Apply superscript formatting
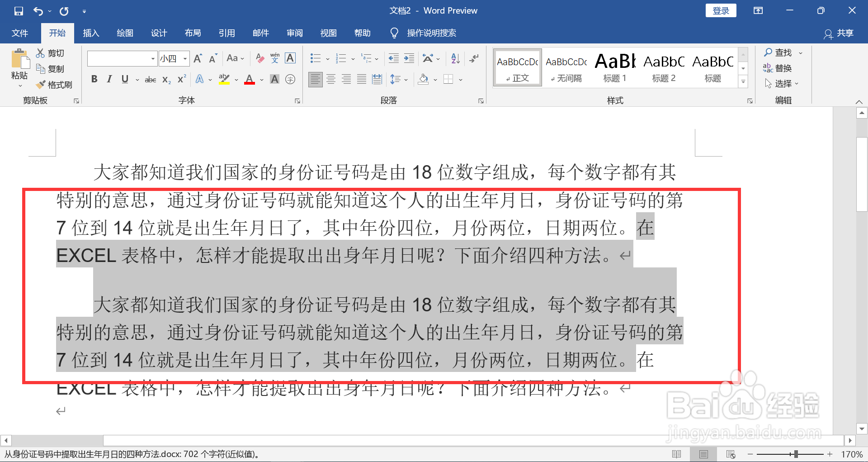868x462 pixels. click(x=182, y=80)
